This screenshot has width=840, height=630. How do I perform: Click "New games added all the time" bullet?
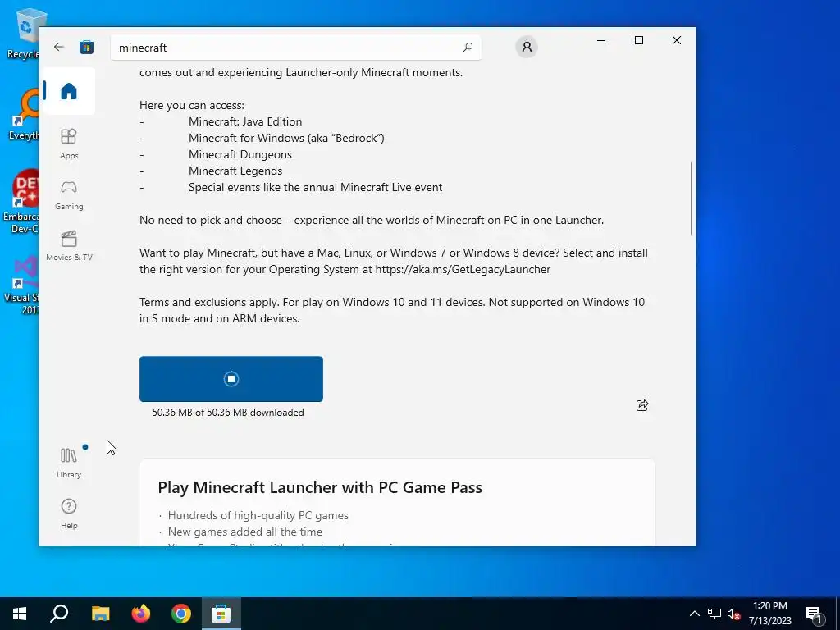coord(244,532)
